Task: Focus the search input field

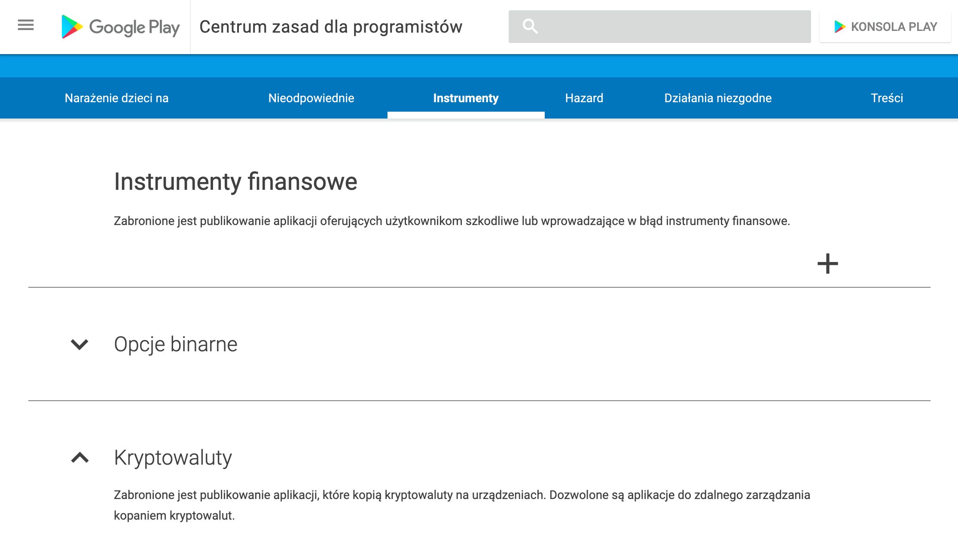Action: click(x=670, y=27)
